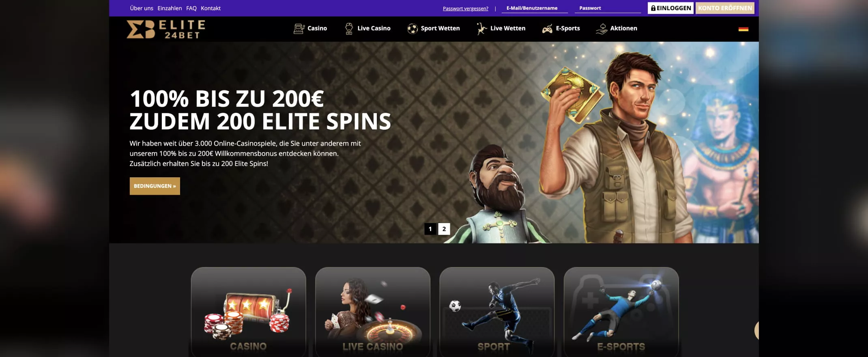Click the Aktionen hand-with-coin icon
Screen dimensions: 868x357
point(602,28)
